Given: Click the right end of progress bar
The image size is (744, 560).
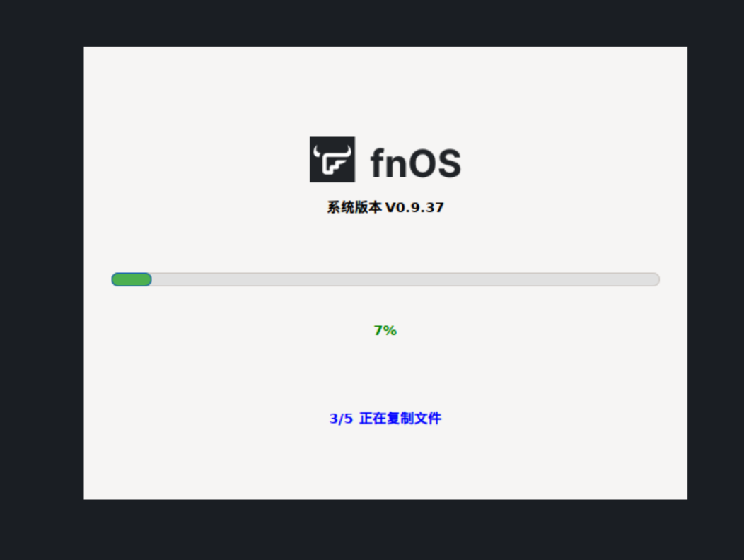Looking at the screenshot, I should [654, 279].
